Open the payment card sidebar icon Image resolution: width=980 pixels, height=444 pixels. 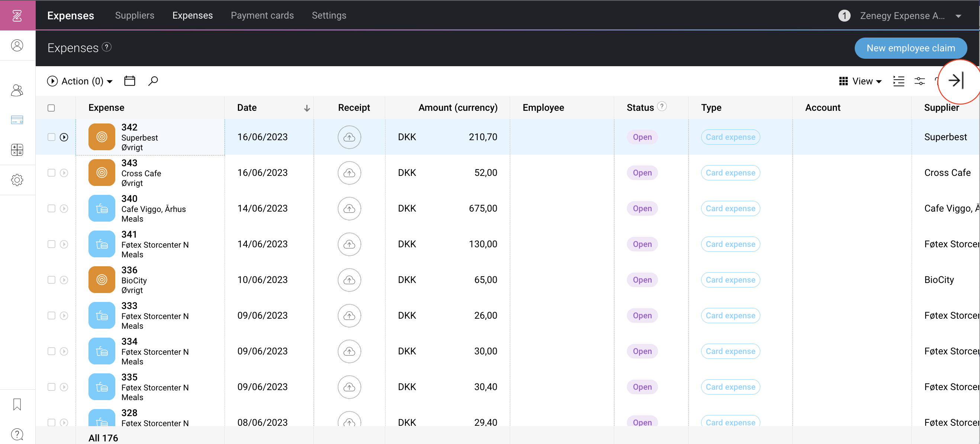pyautogui.click(x=17, y=120)
